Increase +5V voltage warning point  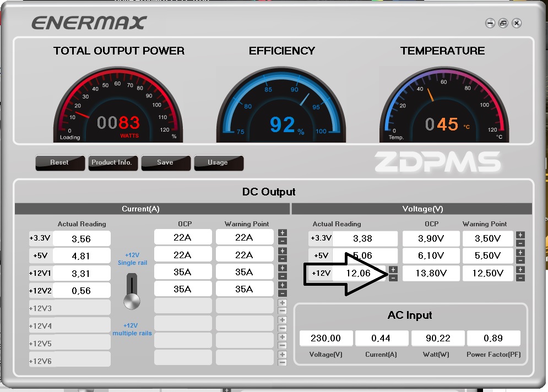tap(520, 253)
